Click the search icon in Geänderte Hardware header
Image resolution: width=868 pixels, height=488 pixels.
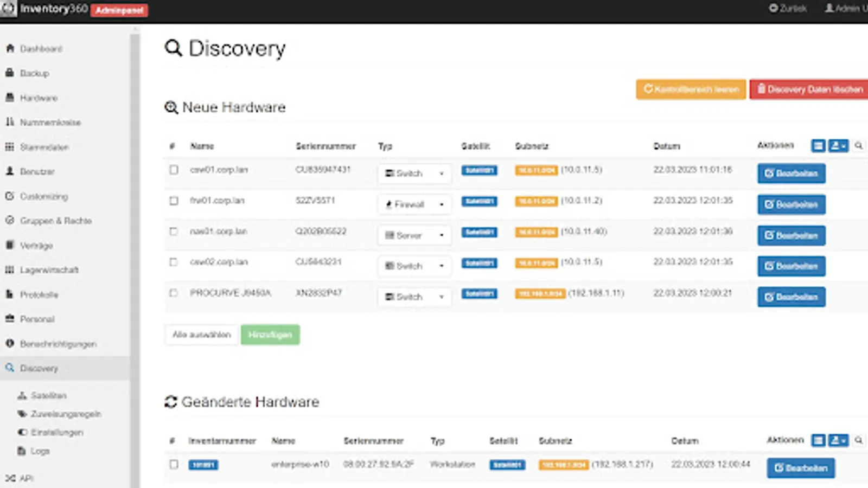858,440
